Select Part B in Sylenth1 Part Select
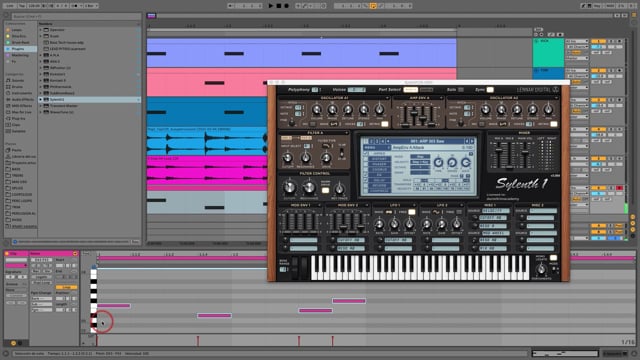The width and height of the screenshot is (640, 360). point(426,89)
